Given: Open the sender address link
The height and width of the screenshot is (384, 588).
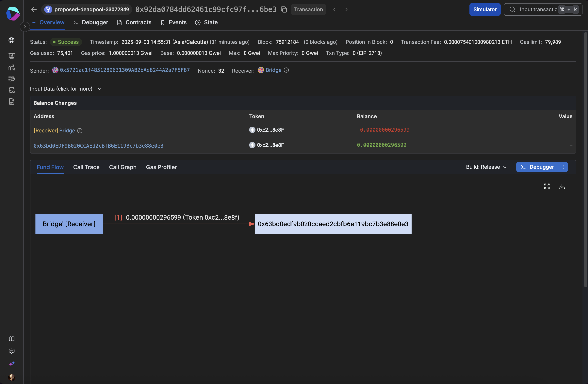Looking at the screenshot, I should tap(125, 70).
